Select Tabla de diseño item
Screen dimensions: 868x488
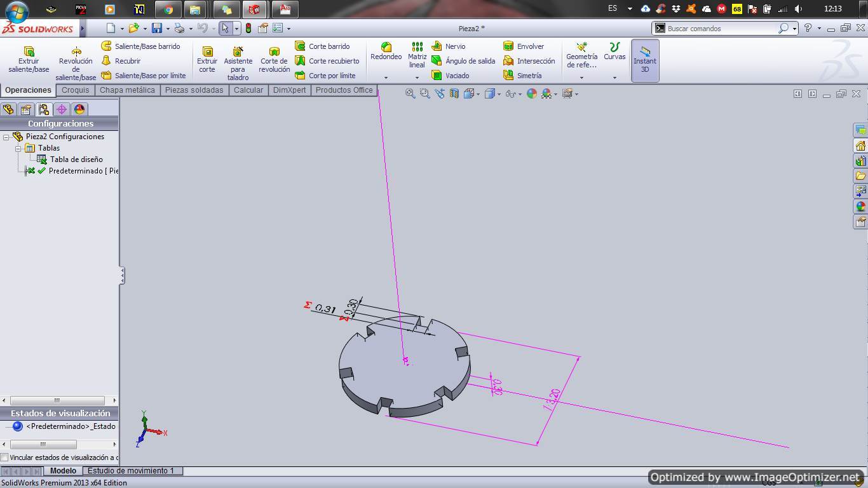click(x=76, y=159)
